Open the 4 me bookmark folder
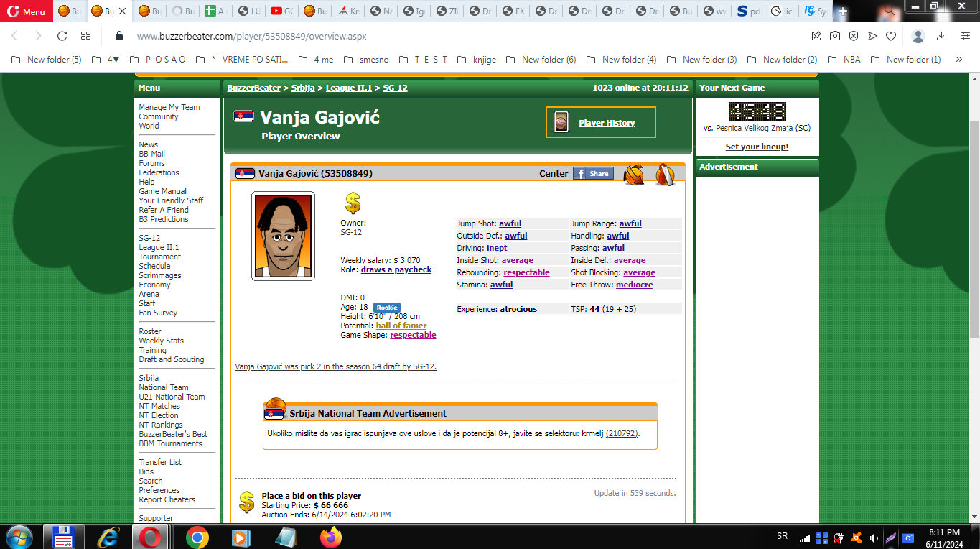Image resolution: width=980 pixels, height=549 pixels. [x=316, y=60]
